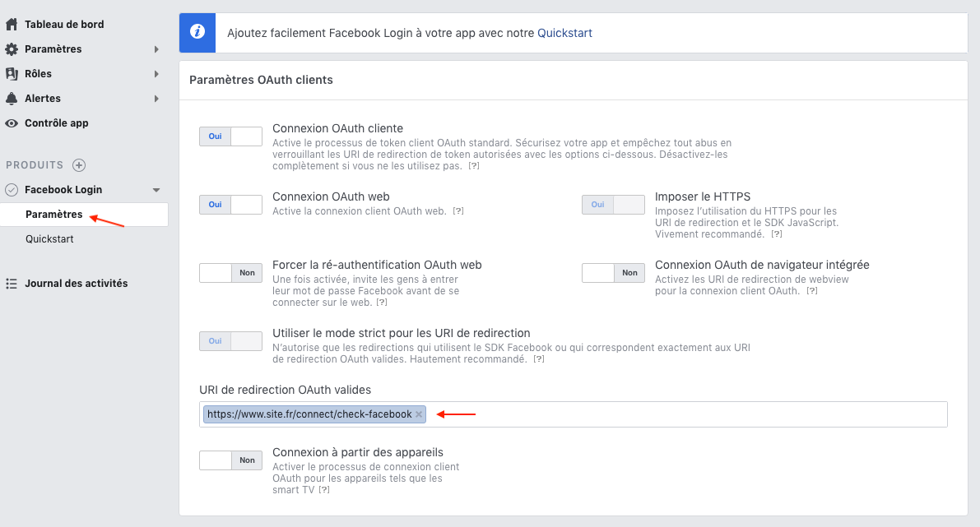This screenshot has width=980, height=527.
Task: Open help [?] for Imposer le HTTPS
Action: tap(777, 234)
